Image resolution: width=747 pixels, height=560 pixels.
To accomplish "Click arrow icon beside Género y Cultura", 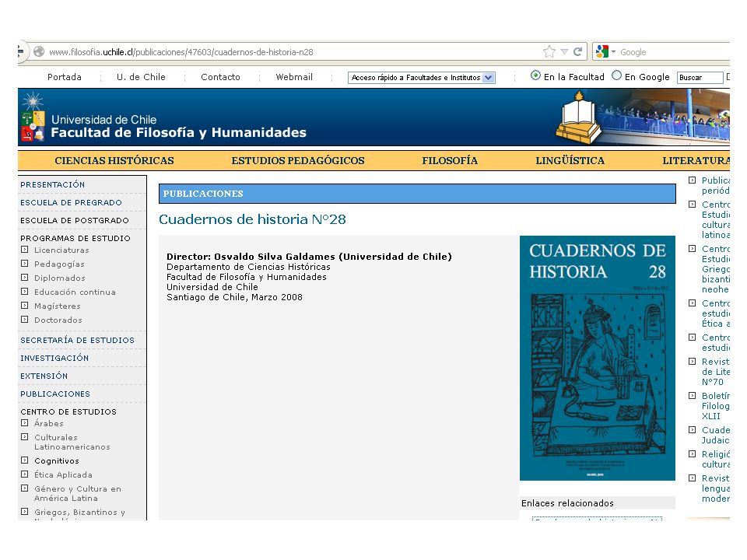I will click(25, 488).
